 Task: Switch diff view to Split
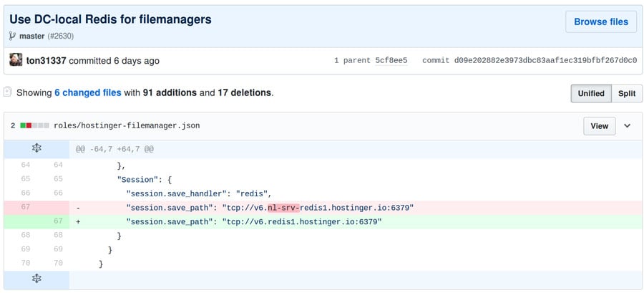click(626, 93)
